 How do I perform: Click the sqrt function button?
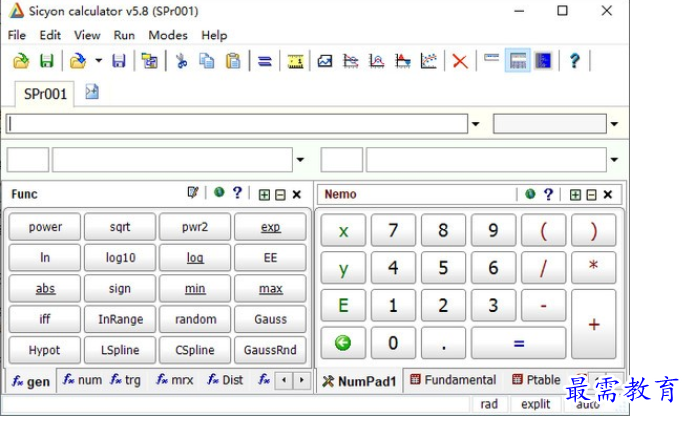click(x=120, y=227)
